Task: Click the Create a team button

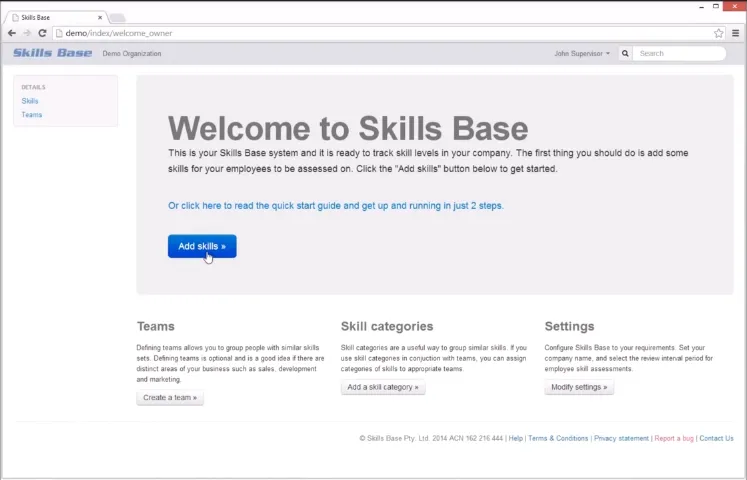Action: pos(170,398)
